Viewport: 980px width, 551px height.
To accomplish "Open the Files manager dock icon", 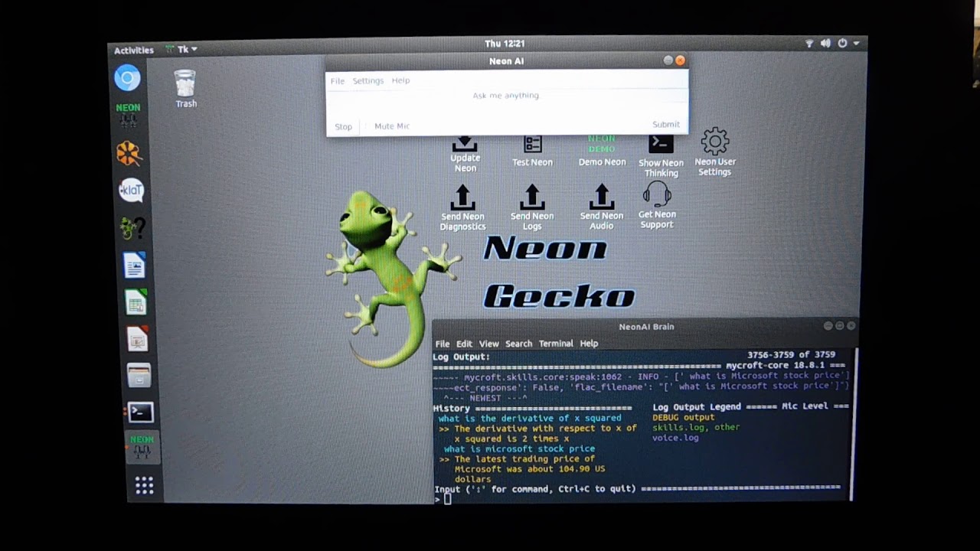I will coord(139,376).
